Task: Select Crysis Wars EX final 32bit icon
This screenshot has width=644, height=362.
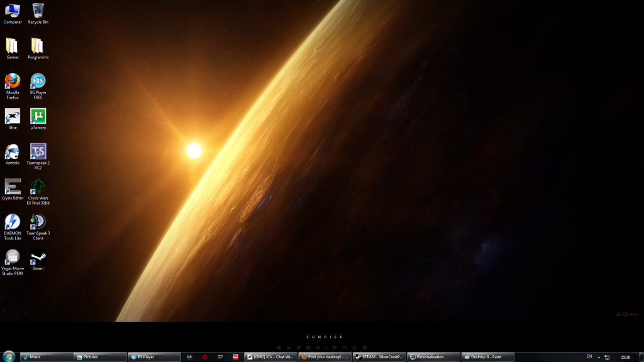Action: pos(38,187)
